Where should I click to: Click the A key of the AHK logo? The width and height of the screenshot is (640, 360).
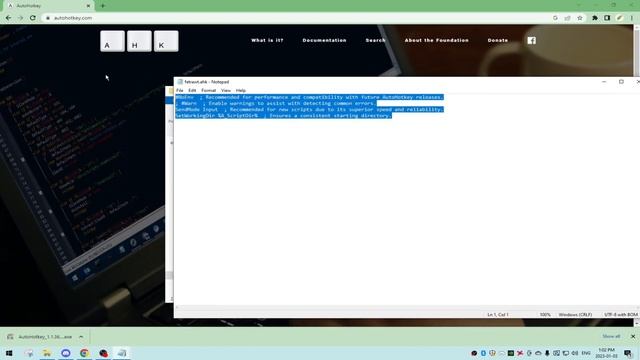click(112, 41)
